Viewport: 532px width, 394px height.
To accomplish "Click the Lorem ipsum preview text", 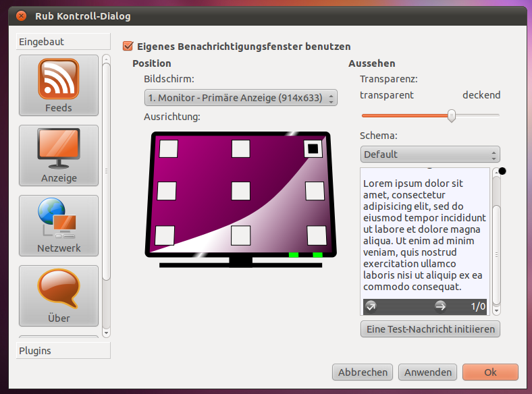I will tap(425, 235).
